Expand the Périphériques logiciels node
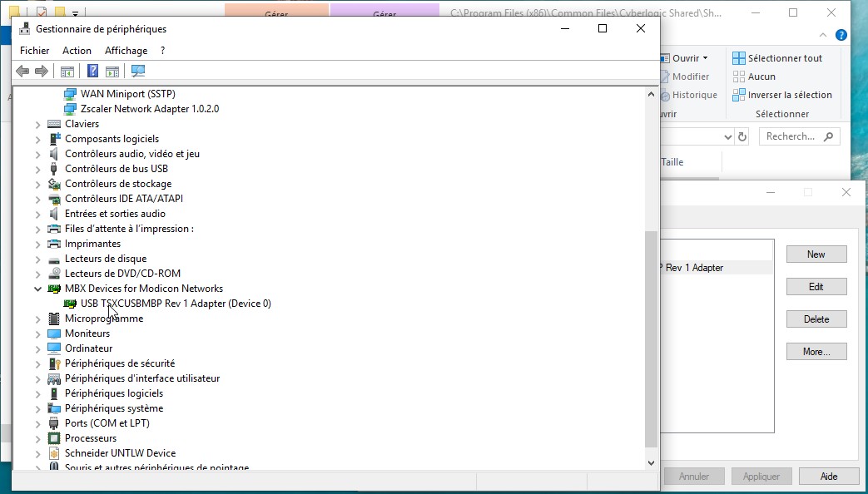The image size is (868, 494). tap(37, 394)
